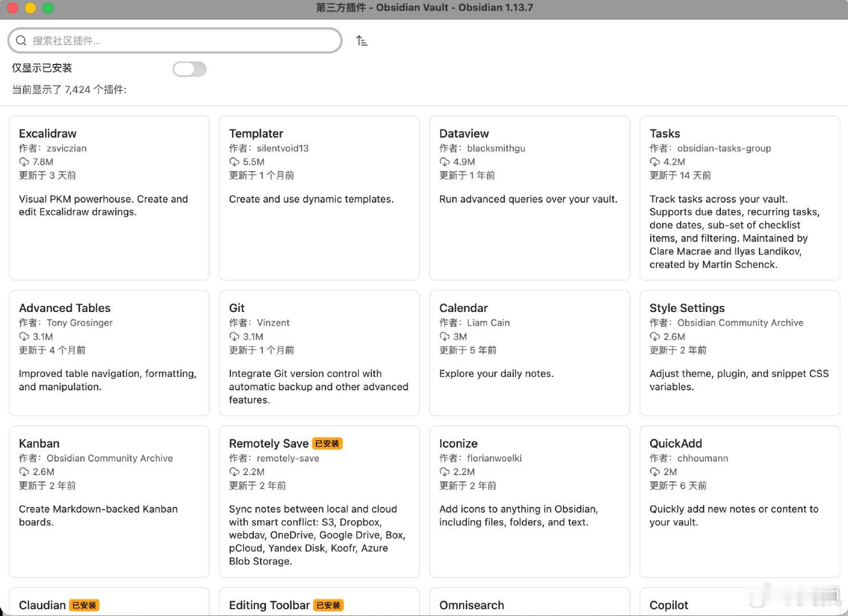Click author name silentvoid13
Screen dimensions: 848x616
coord(282,148)
